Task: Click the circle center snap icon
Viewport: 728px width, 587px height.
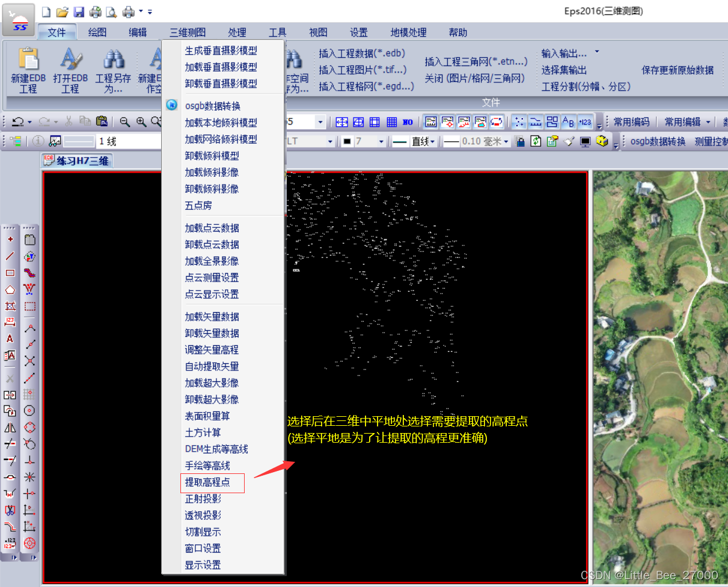Action: pos(29,410)
